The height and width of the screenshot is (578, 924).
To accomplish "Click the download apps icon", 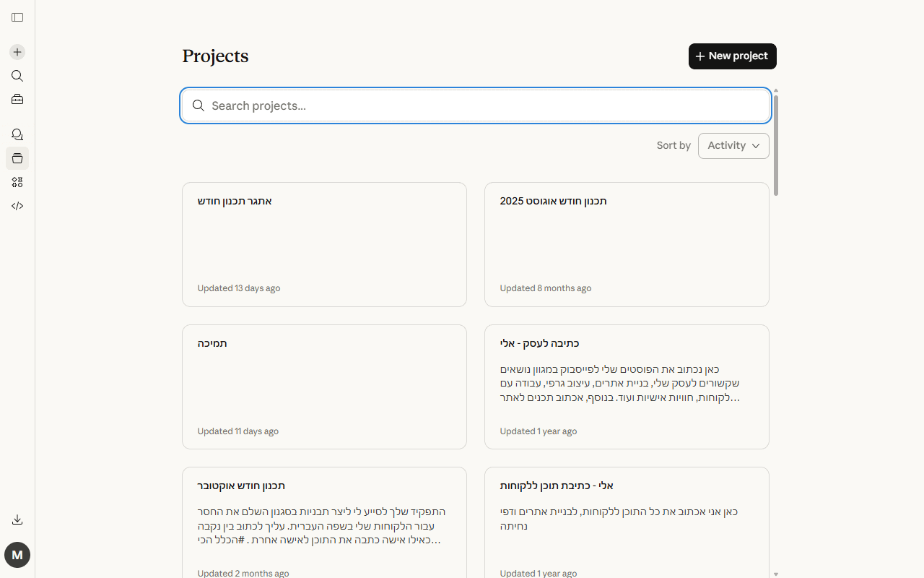I will pyautogui.click(x=17, y=520).
